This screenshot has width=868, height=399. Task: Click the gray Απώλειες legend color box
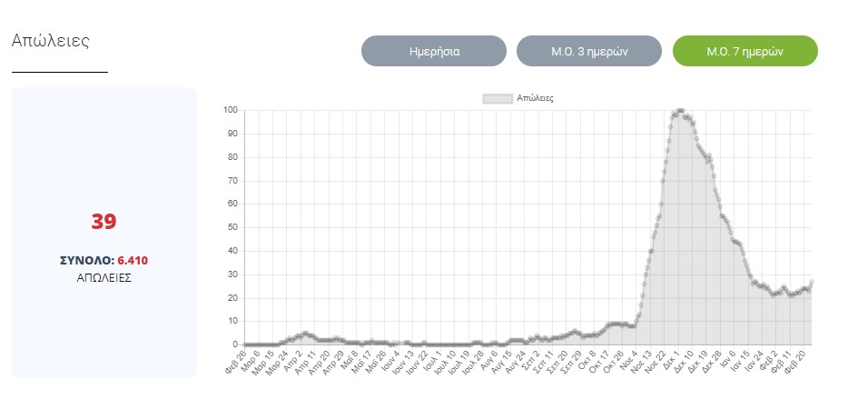click(497, 97)
